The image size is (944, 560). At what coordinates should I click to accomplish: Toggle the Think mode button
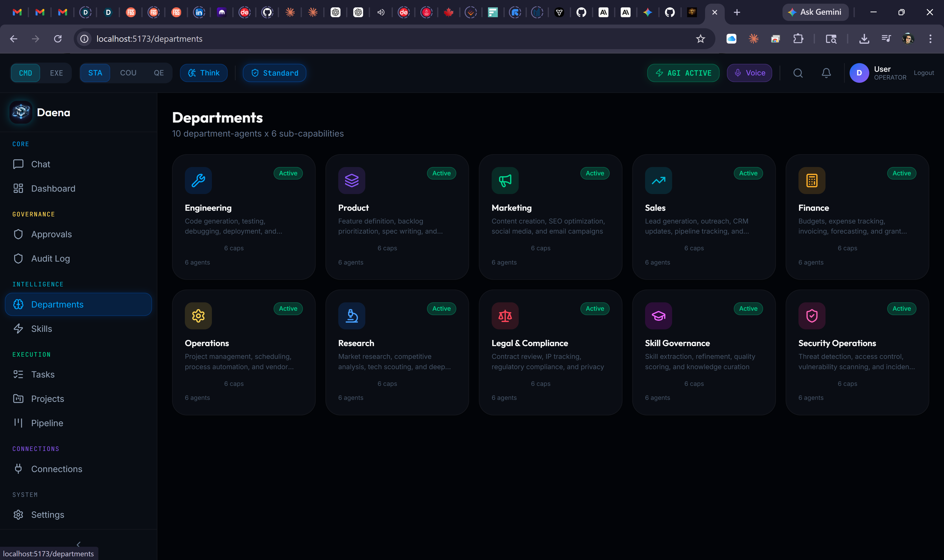[x=204, y=73]
